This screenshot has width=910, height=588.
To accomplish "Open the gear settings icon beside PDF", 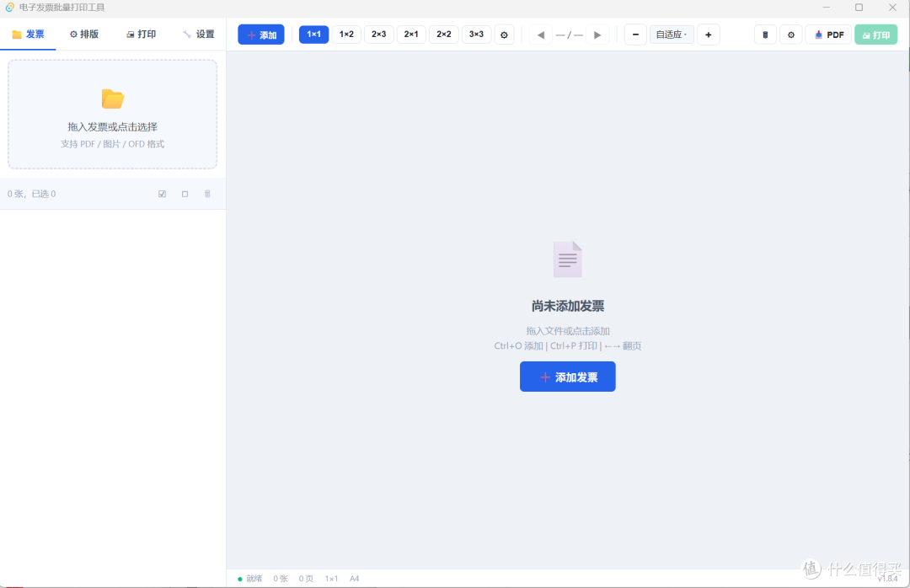I will click(x=791, y=35).
